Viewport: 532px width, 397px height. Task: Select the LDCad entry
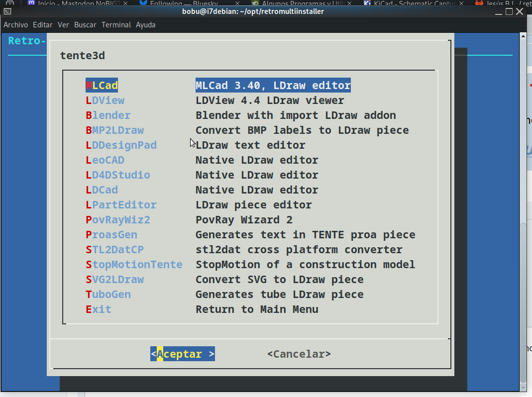[102, 190]
